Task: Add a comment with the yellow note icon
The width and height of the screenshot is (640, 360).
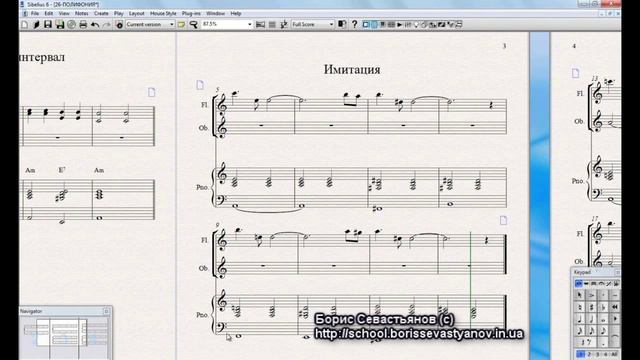Action: [x=181, y=24]
